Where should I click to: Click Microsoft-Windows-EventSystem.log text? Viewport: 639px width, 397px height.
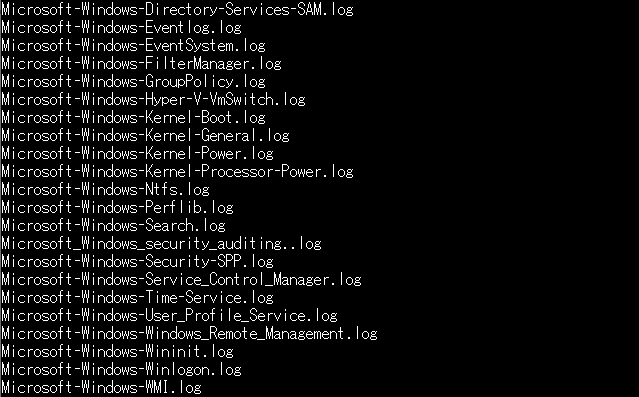133,45
